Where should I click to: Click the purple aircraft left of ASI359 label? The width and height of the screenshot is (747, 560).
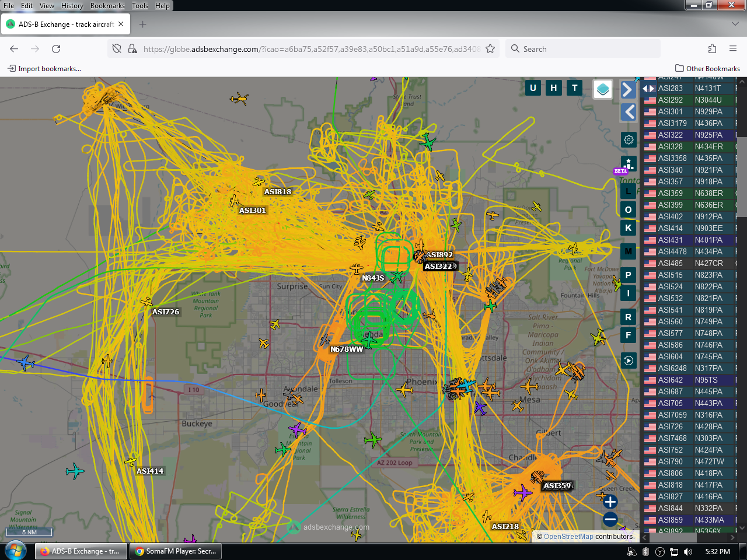[x=523, y=493]
